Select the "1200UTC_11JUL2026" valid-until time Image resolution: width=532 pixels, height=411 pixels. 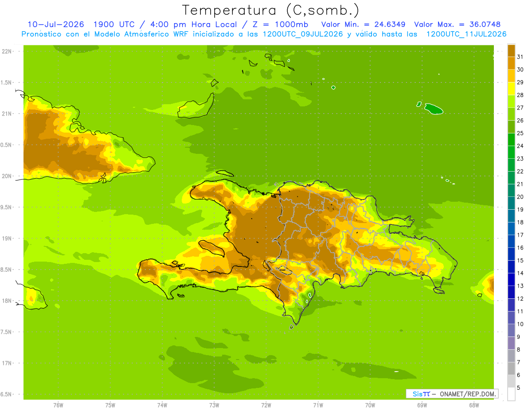pyautogui.click(x=466, y=34)
